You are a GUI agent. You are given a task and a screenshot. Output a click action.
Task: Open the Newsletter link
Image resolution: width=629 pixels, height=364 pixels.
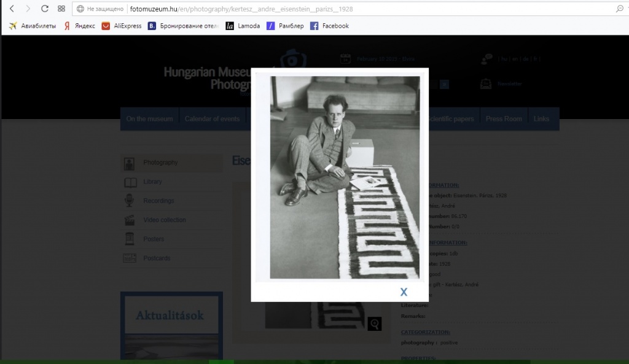(x=509, y=83)
